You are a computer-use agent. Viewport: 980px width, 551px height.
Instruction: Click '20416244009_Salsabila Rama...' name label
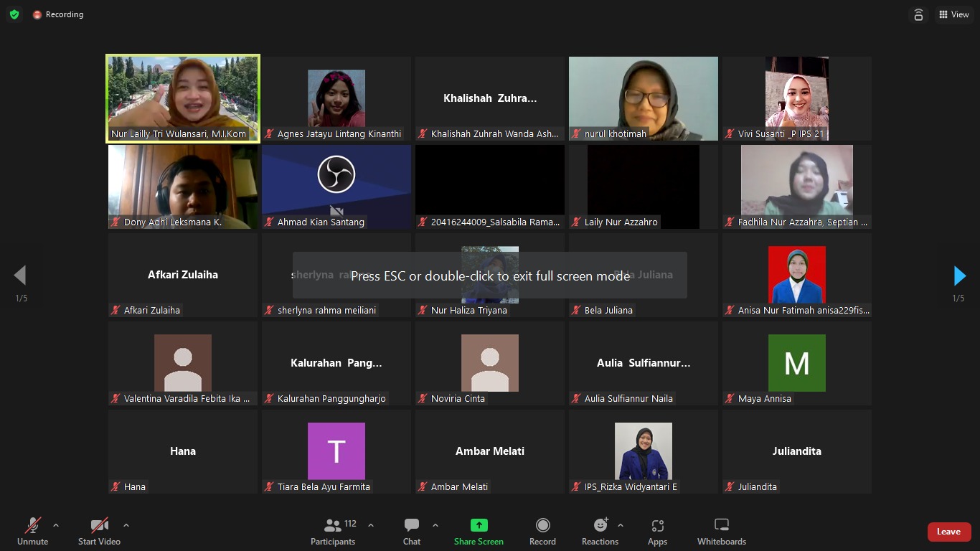tap(496, 222)
